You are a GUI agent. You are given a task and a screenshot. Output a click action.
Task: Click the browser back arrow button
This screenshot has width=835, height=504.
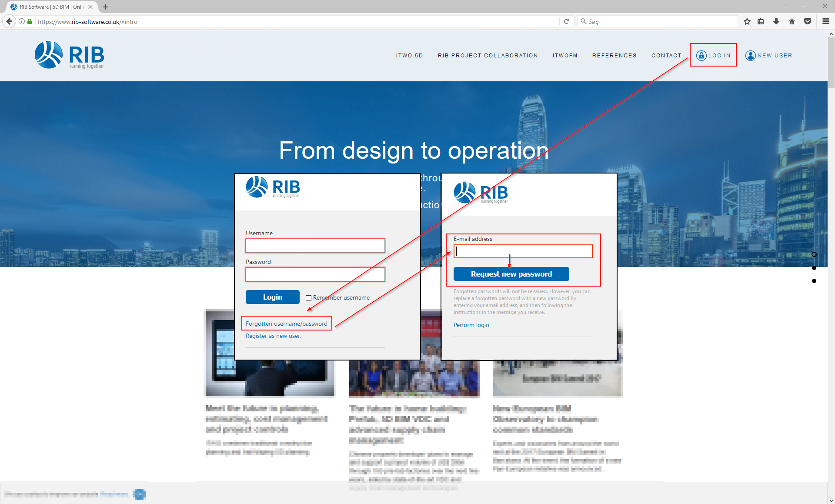[x=9, y=21]
